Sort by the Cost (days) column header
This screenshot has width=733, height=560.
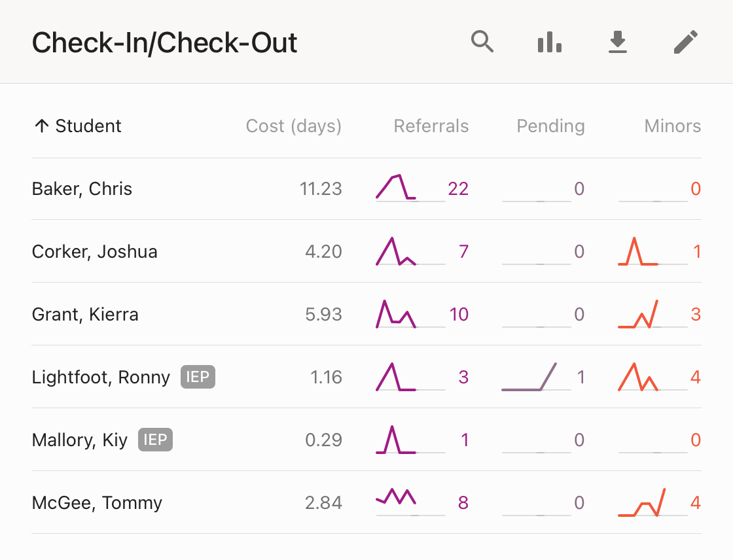(293, 126)
